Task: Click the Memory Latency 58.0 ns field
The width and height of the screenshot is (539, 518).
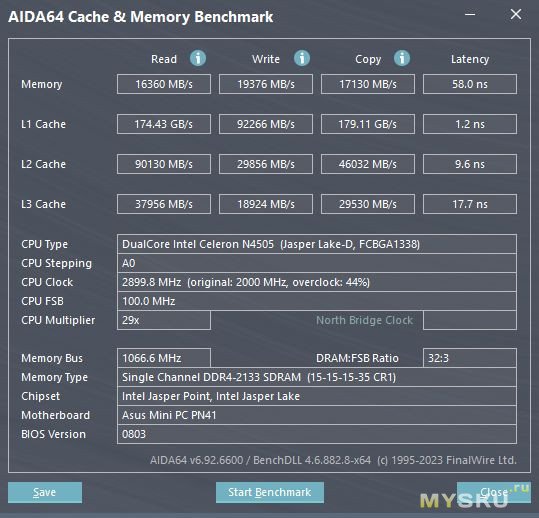Action: [470, 84]
